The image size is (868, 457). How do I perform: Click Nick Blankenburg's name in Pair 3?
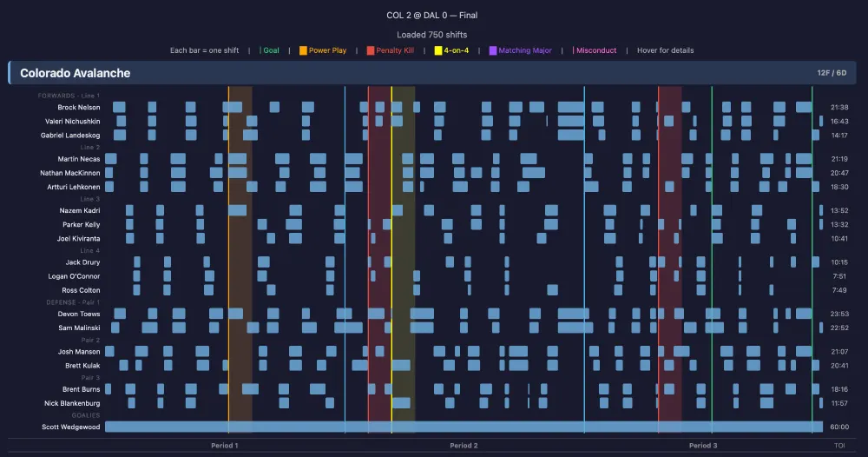(72, 403)
